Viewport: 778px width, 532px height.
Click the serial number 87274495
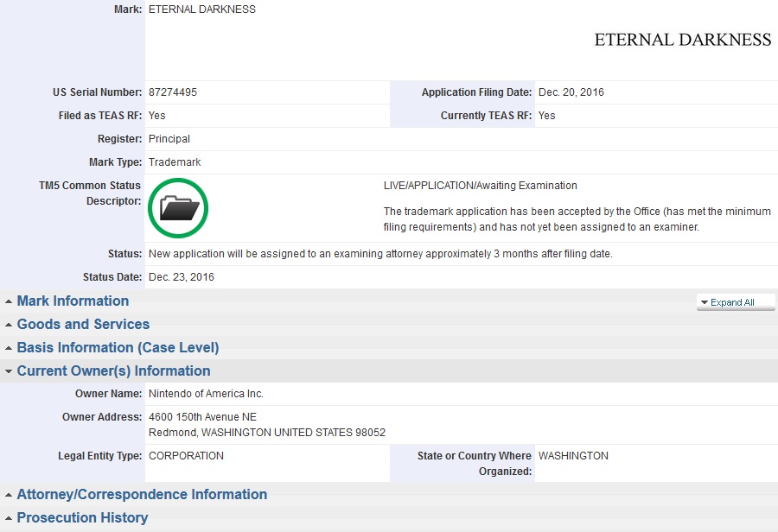(173, 92)
